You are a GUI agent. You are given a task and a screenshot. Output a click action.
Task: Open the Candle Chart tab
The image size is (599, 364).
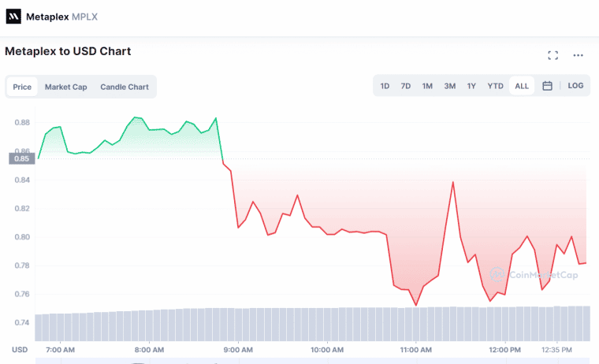pos(125,87)
